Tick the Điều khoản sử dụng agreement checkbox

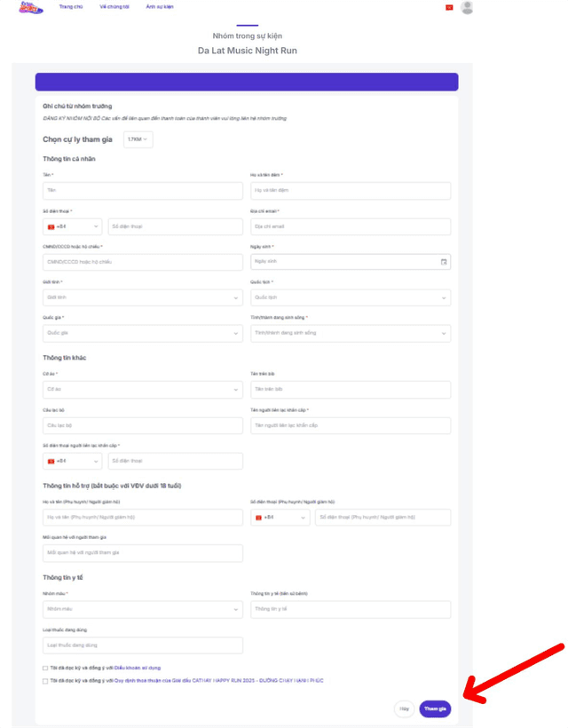tap(45, 668)
